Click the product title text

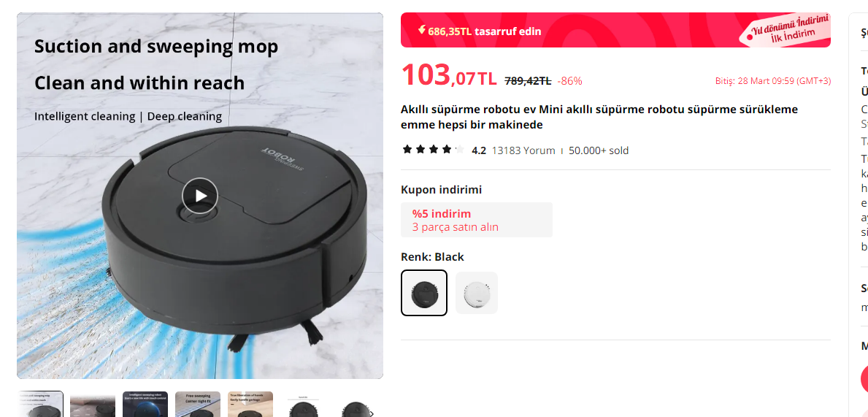(599, 117)
